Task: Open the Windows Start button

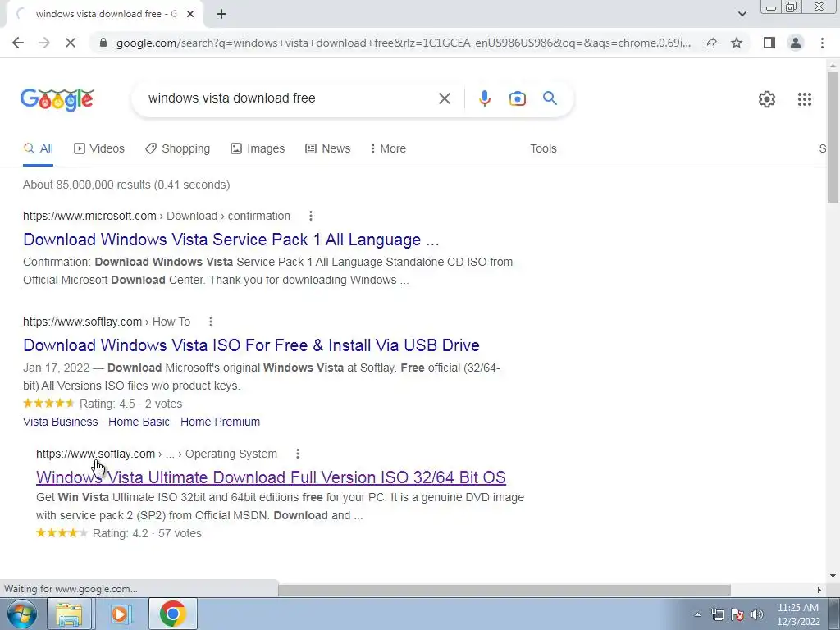Action: (22, 614)
